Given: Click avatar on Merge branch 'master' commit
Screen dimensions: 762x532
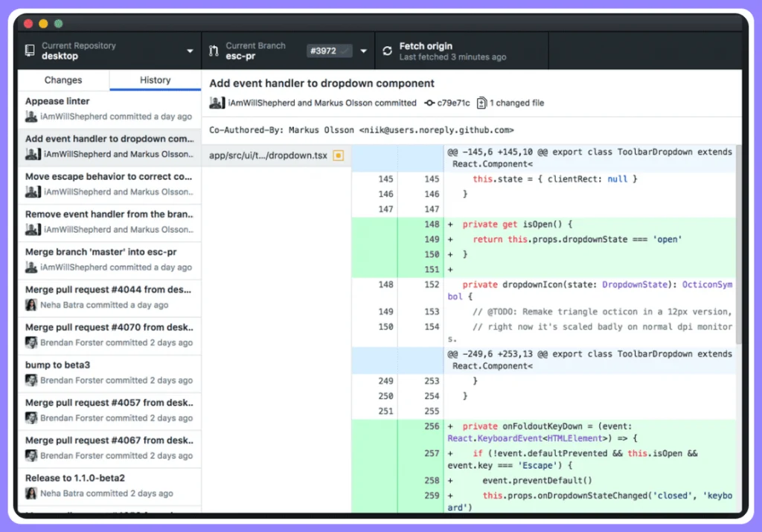Looking at the screenshot, I should pyautogui.click(x=31, y=267).
